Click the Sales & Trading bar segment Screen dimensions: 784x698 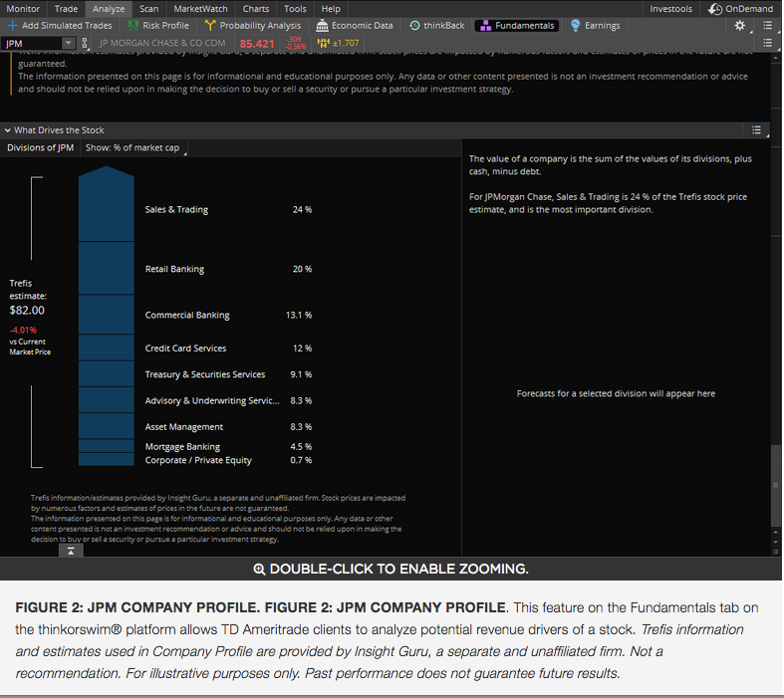coord(106,205)
